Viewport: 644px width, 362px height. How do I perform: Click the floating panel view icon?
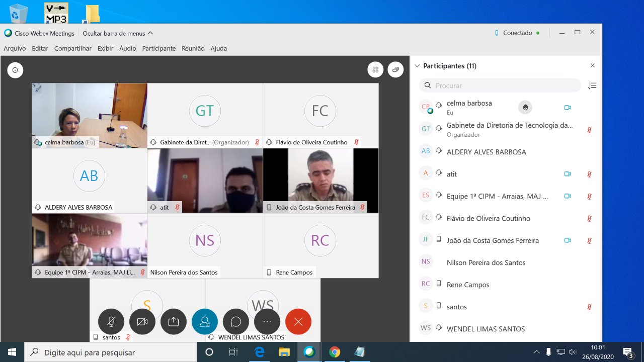[395, 70]
